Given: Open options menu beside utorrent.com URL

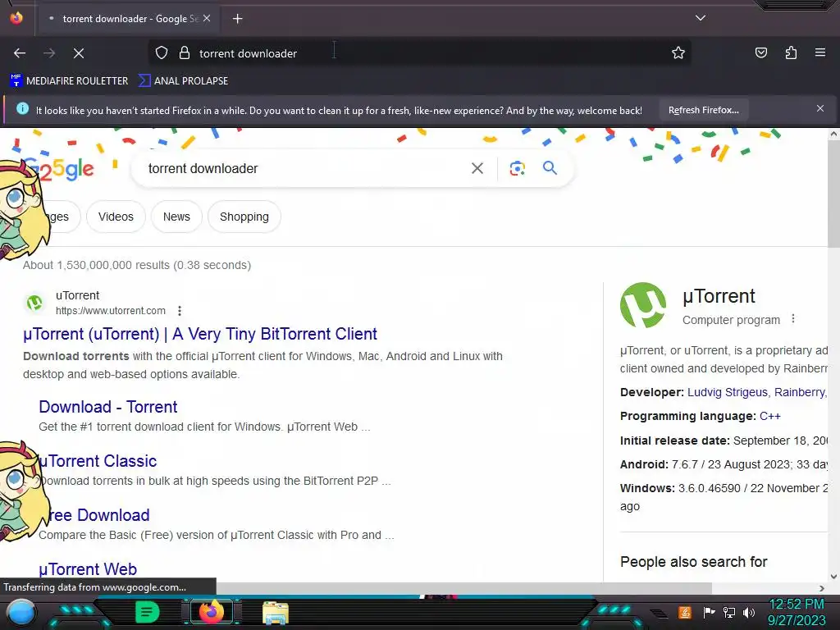Looking at the screenshot, I should point(180,311).
